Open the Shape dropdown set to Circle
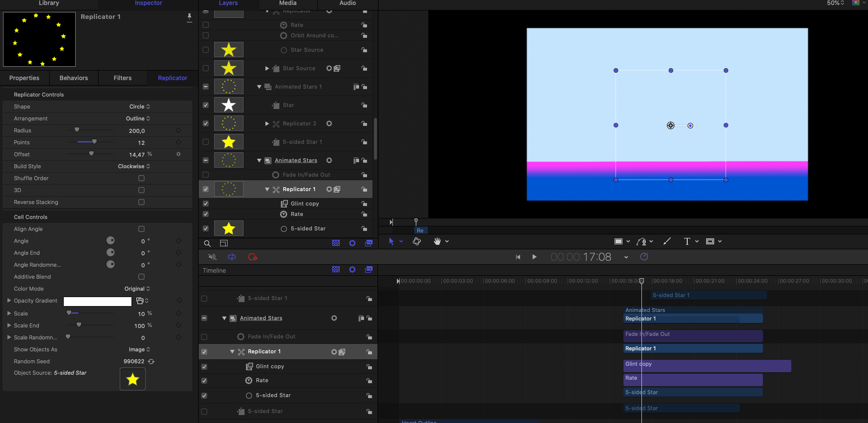This screenshot has height=423, width=868. pos(139,106)
